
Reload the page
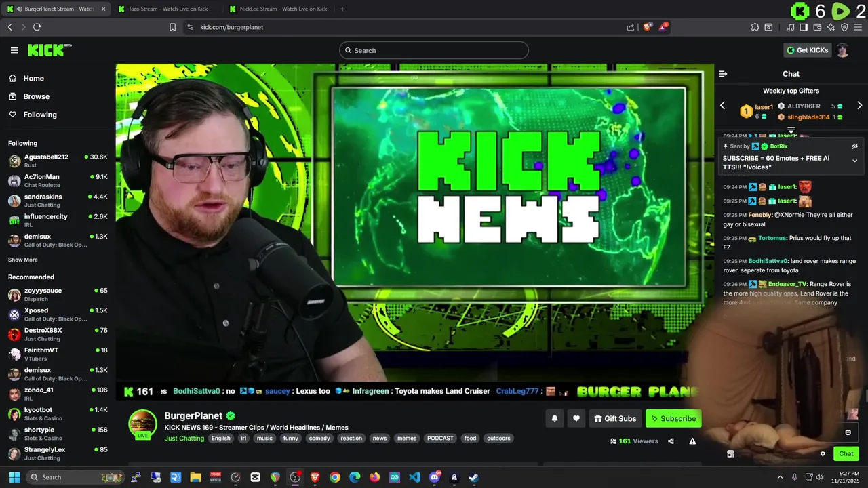[37, 27]
